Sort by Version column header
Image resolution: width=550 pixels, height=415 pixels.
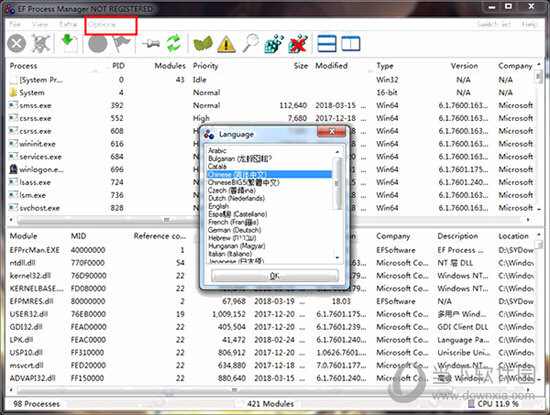(x=464, y=66)
